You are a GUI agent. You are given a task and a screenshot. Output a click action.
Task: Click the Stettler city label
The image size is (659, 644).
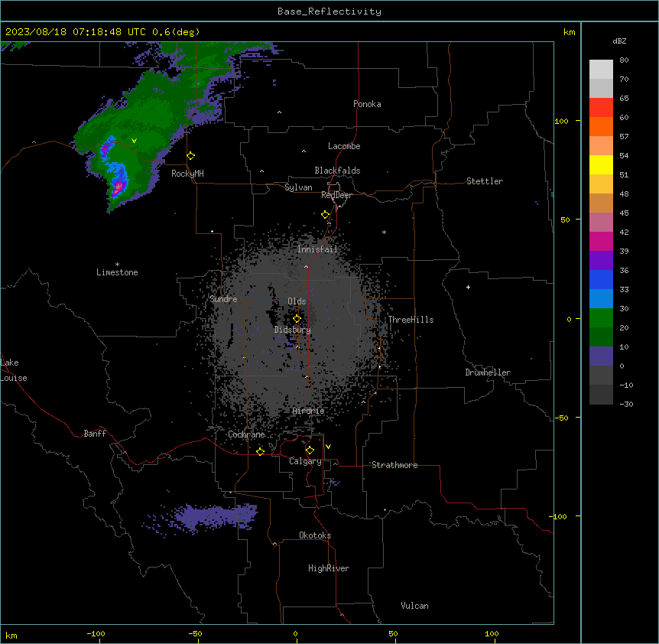tap(485, 181)
